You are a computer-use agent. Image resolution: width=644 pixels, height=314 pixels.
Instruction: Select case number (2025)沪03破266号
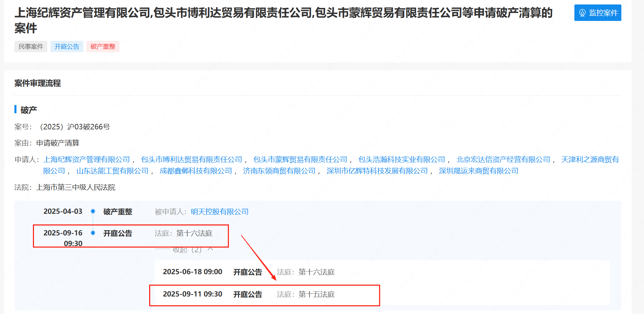73,127
